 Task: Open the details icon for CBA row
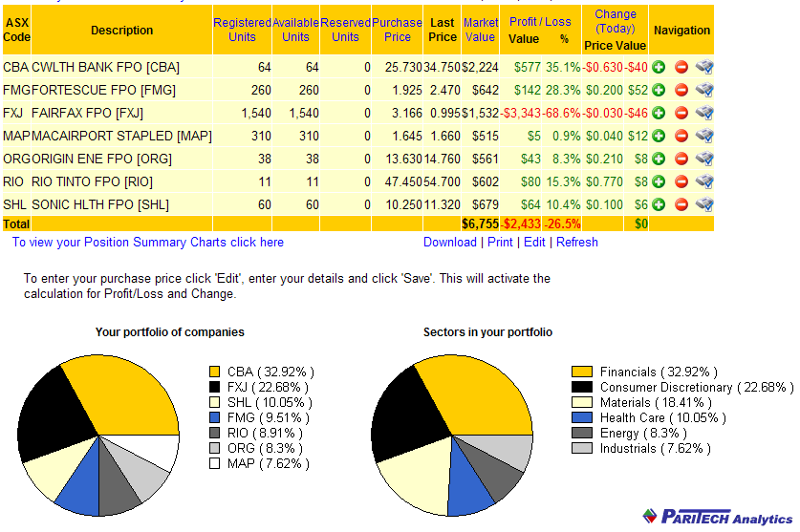704,67
